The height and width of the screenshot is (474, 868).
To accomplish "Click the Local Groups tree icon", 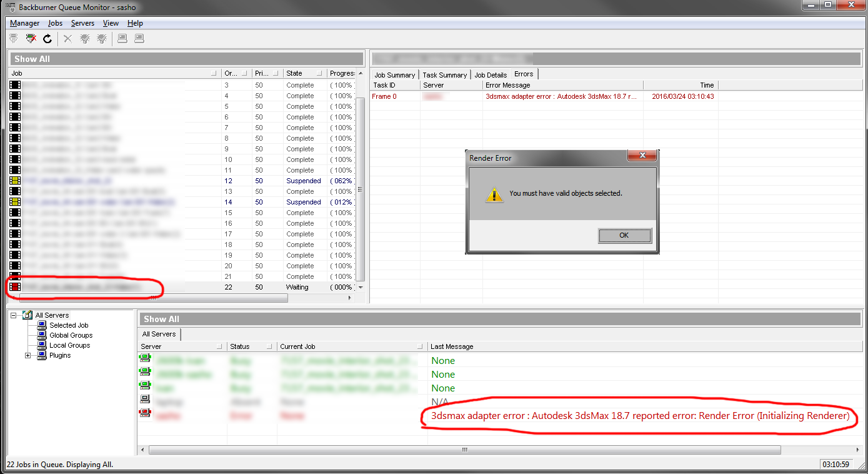I will [42, 345].
